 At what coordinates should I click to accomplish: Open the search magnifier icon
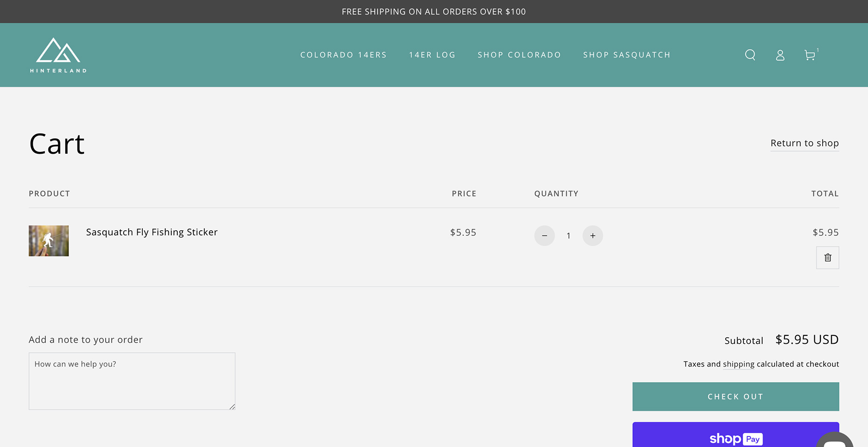750,55
